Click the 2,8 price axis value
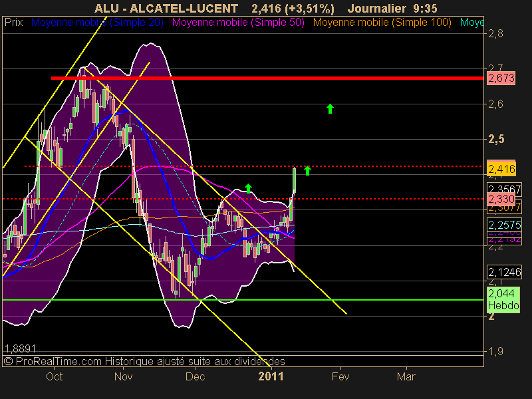Viewport: 532px width, 399px height. tap(495, 34)
